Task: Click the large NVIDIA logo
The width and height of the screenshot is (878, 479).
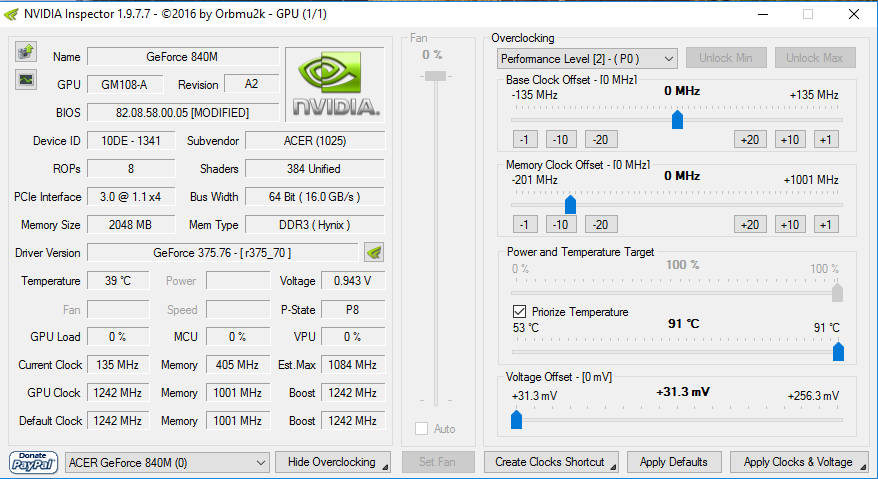Action: (335, 84)
